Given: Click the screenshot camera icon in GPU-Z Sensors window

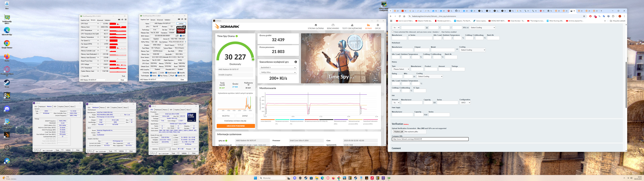Looking at the screenshot, I should 119,20.
